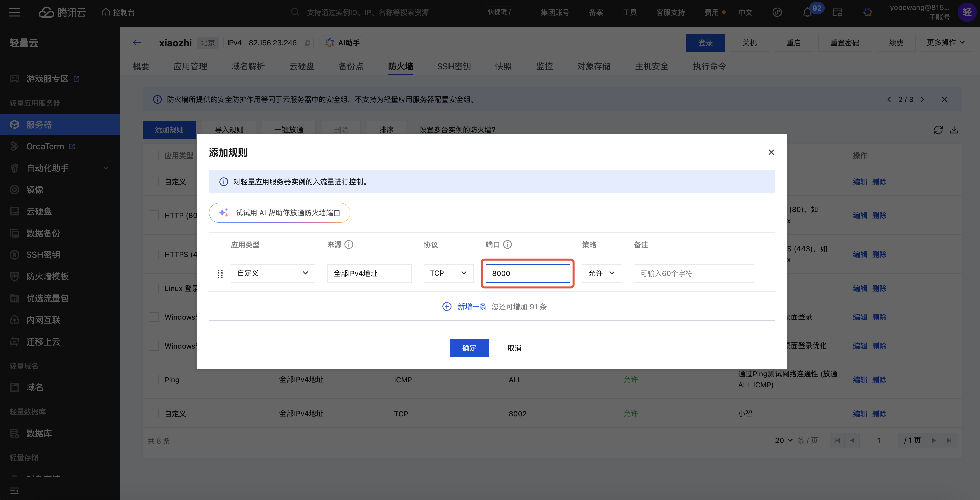Screen dimensions: 980x500
Task: Click the refresh rules icon
Action: tap(938, 130)
